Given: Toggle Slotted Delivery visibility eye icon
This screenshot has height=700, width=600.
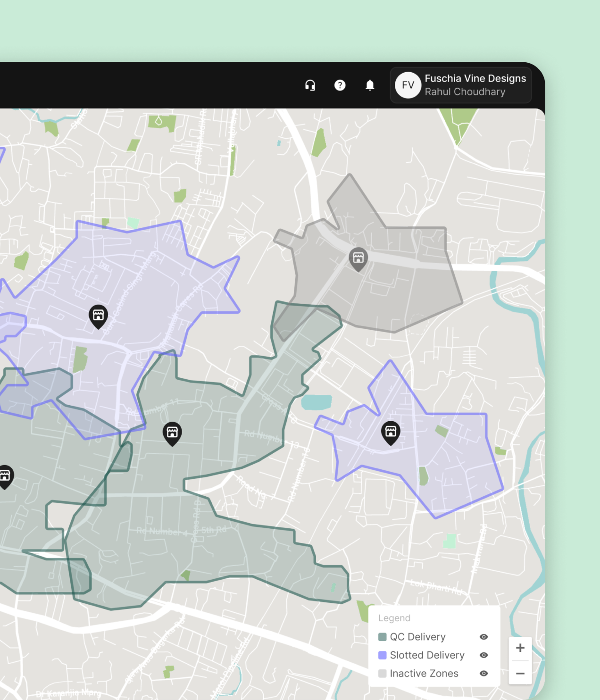Looking at the screenshot, I should pyautogui.click(x=483, y=655).
